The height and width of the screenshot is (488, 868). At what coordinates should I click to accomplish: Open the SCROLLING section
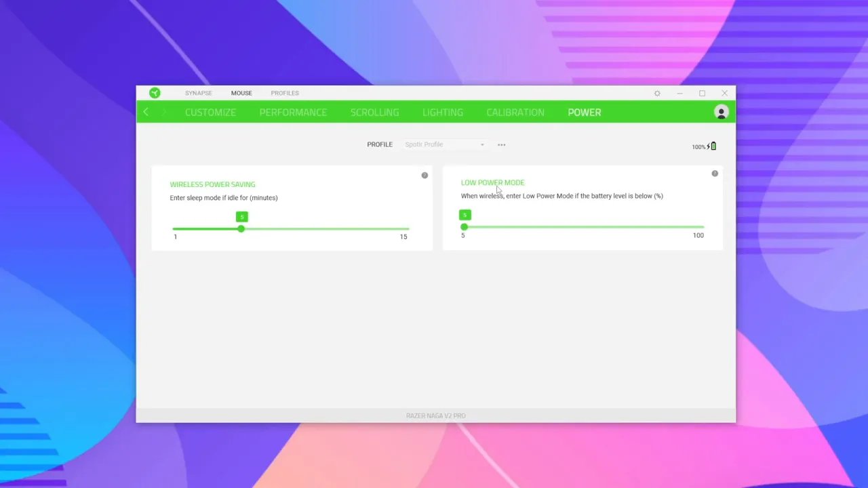coord(374,113)
